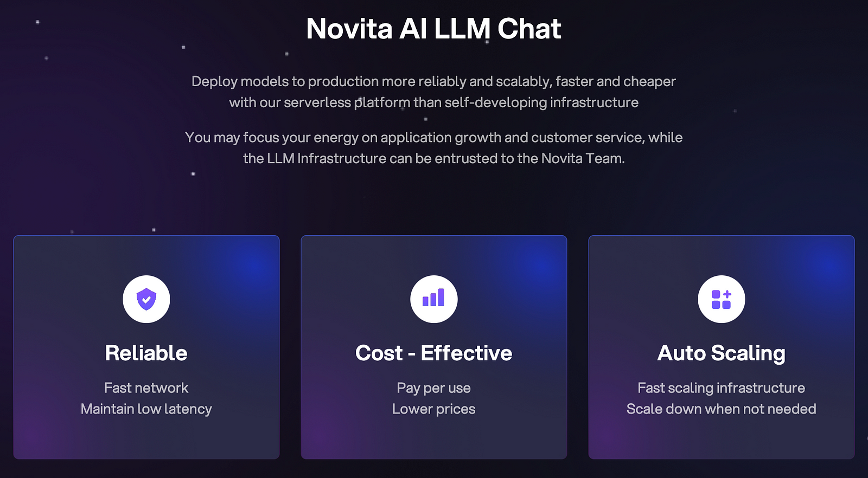Click the Auto Scaling heading
Viewport: 868px width, 478px height.
tap(721, 353)
